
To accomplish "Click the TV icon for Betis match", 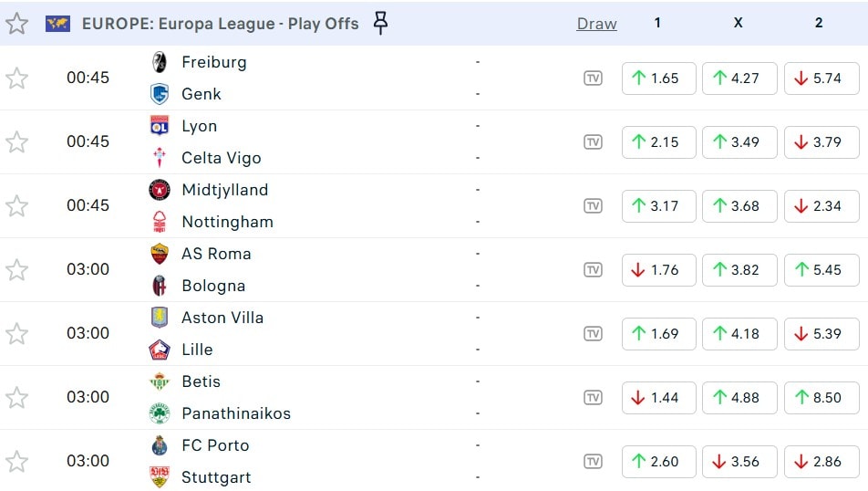I will pyautogui.click(x=593, y=398).
